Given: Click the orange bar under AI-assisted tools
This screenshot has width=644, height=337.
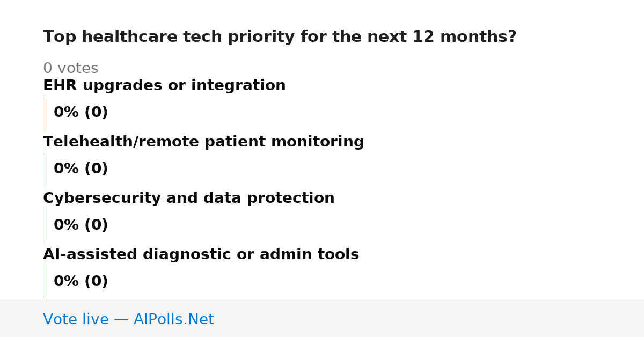Looking at the screenshot, I should point(43,282).
